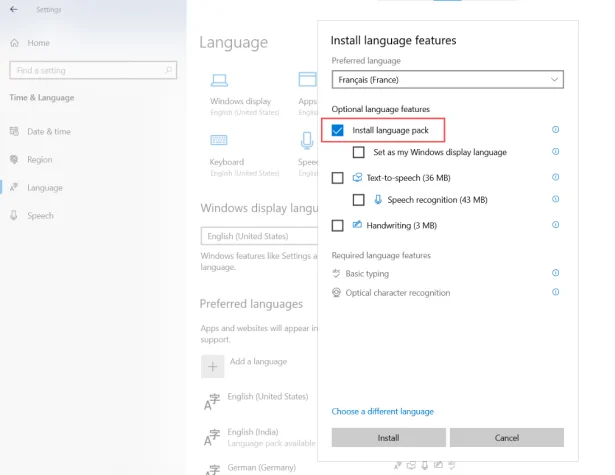Viewport: 615px width, 475px height.
Task: Click the search magnifier icon
Action: 168,70
